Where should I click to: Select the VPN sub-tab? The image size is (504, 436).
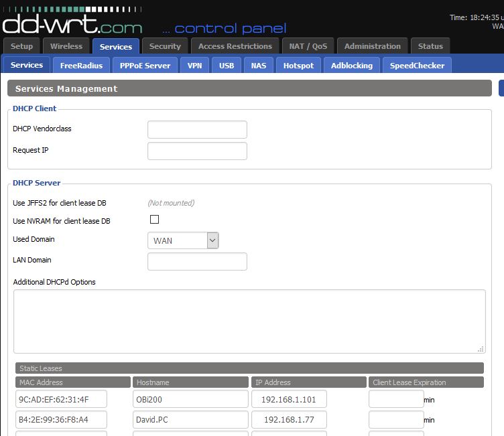pos(194,66)
